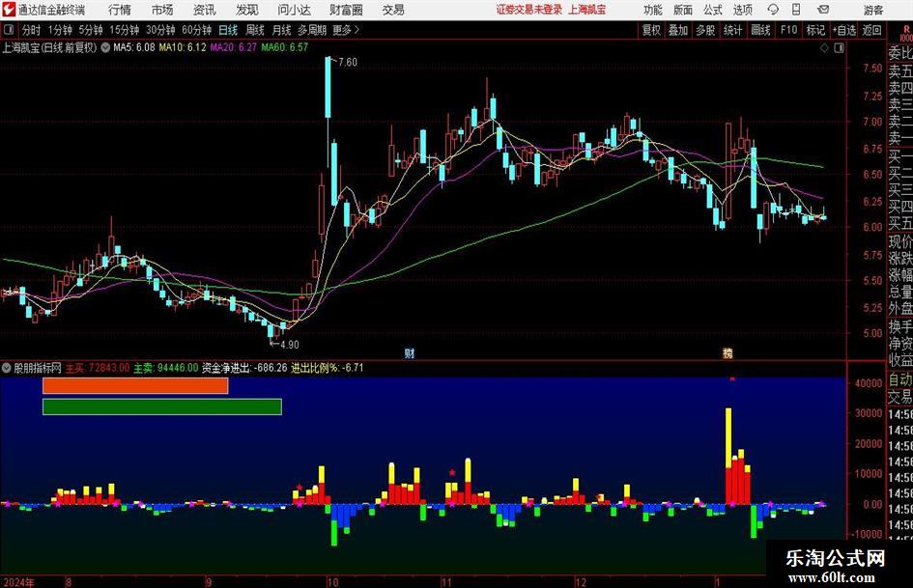Open the 市场 menu

(162, 10)
